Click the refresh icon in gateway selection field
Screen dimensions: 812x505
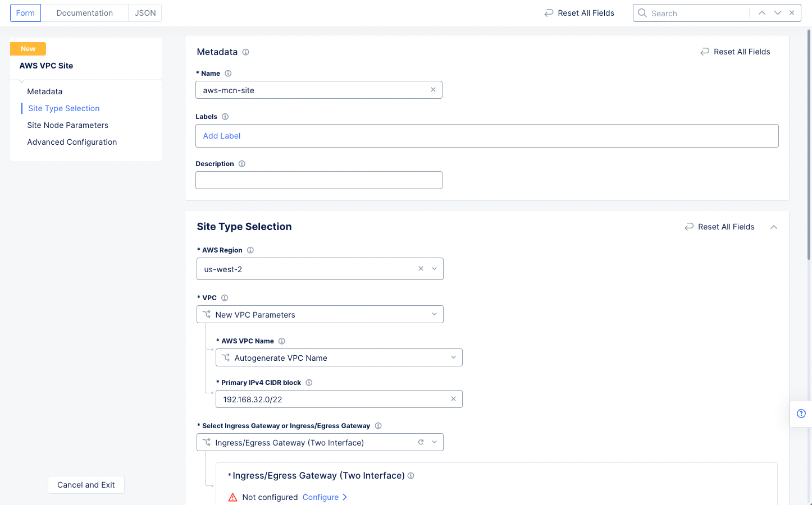coord(421,442)
